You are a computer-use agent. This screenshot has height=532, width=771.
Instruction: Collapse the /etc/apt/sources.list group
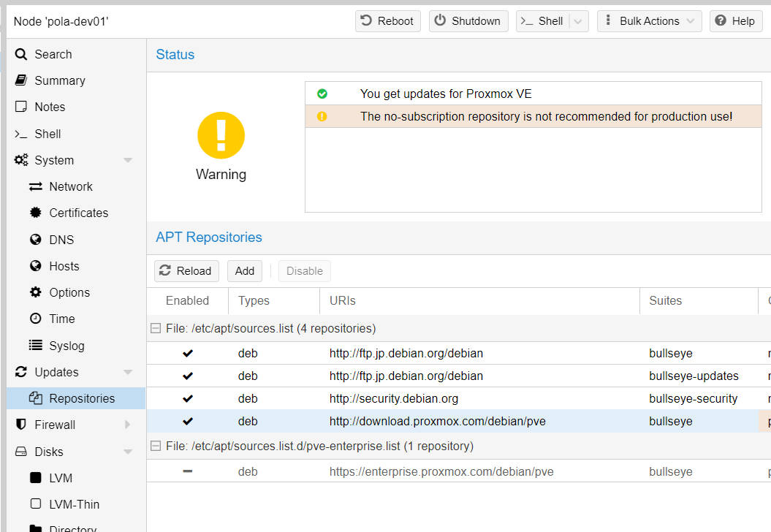(x=156, y=329)
